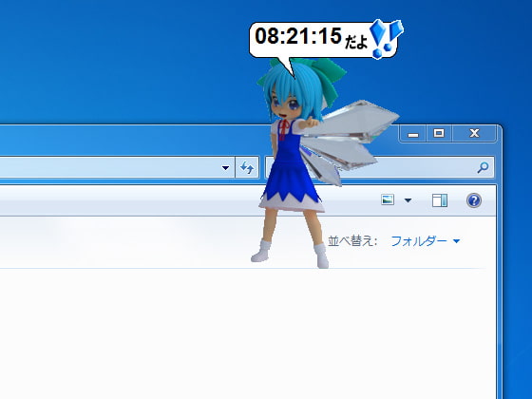The height and width of the screenshot is (399, 532).
Task: Click the change view icon
Action: (x=388, y=199)
